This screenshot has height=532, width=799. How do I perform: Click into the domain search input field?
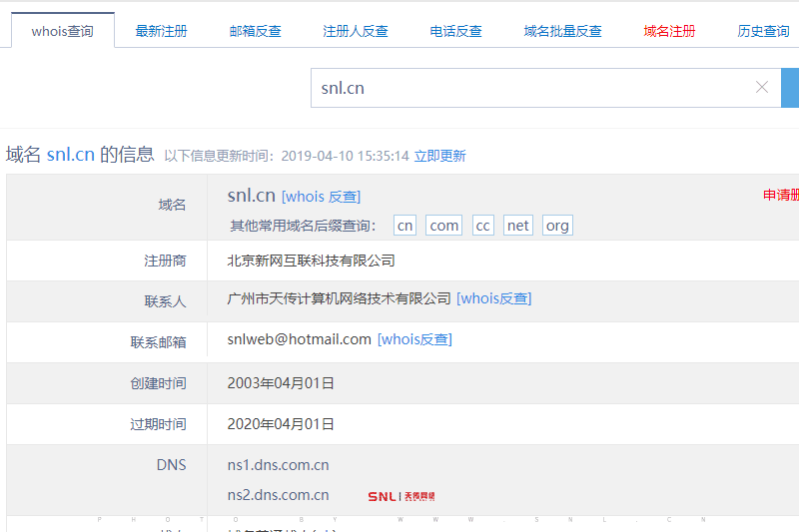[x=529, y=88]
